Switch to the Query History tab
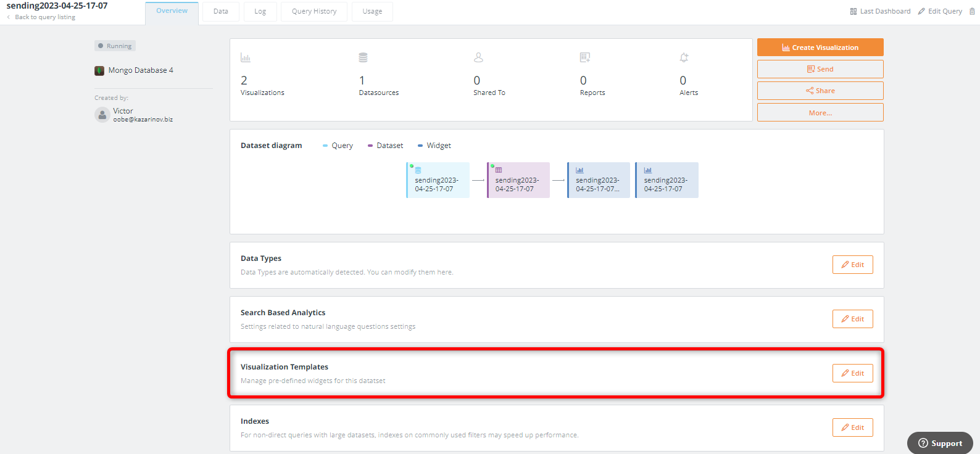Screen dimensions: 980x454 click(314, 11)
